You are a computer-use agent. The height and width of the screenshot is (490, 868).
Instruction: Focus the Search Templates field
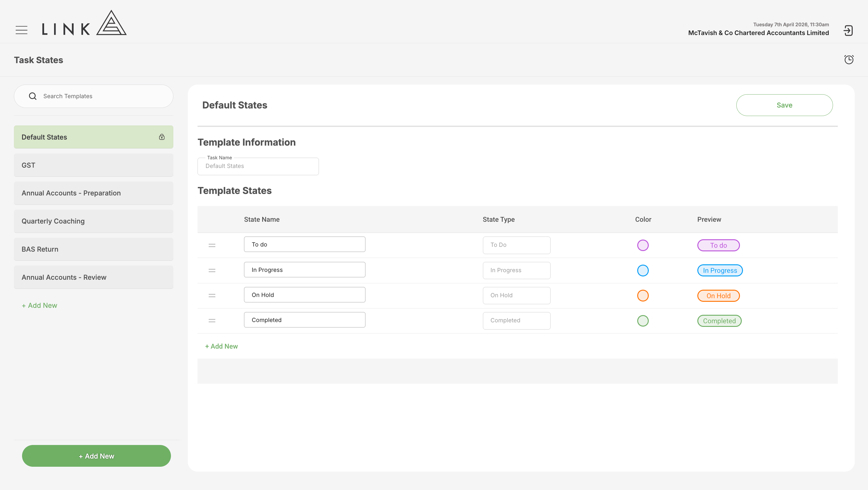click(94, 96)
